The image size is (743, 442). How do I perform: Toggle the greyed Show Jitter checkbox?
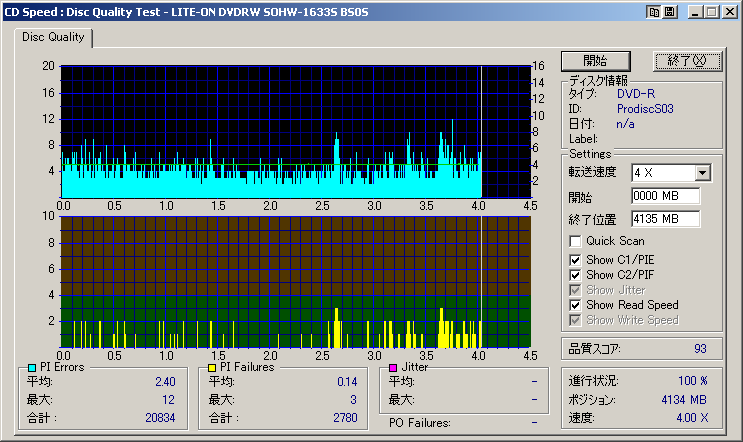click(575, 290)
